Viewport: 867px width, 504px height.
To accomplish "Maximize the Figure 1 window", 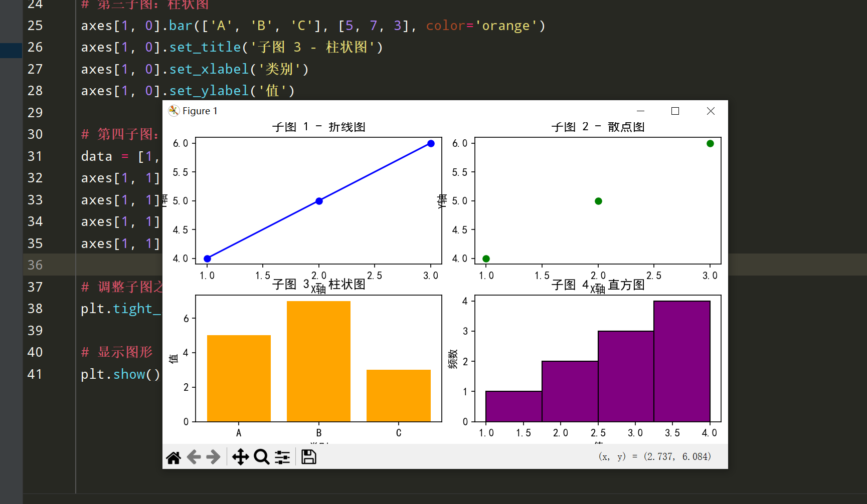I will (x=675, y=111).
